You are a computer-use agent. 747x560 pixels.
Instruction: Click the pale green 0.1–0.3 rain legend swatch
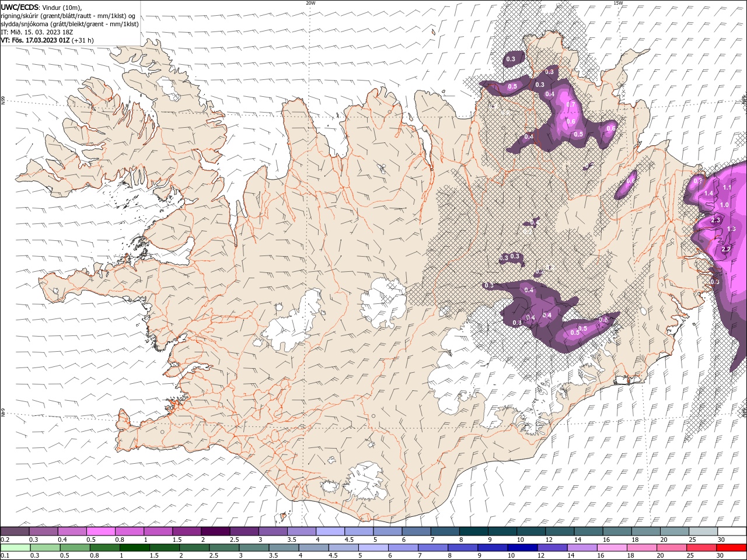[x=15, y=547]
